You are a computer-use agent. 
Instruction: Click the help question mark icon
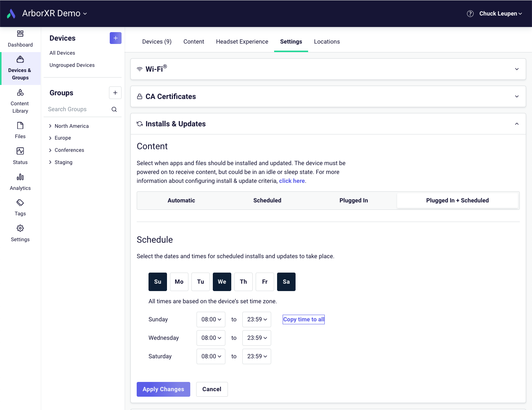[x=470, y=14]
